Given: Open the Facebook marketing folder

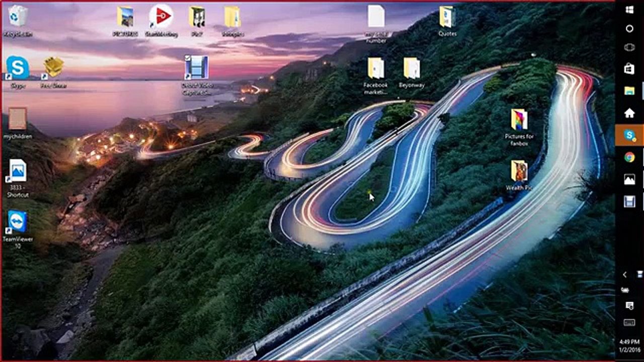Looking at the screenshot, I should (376, 76).
